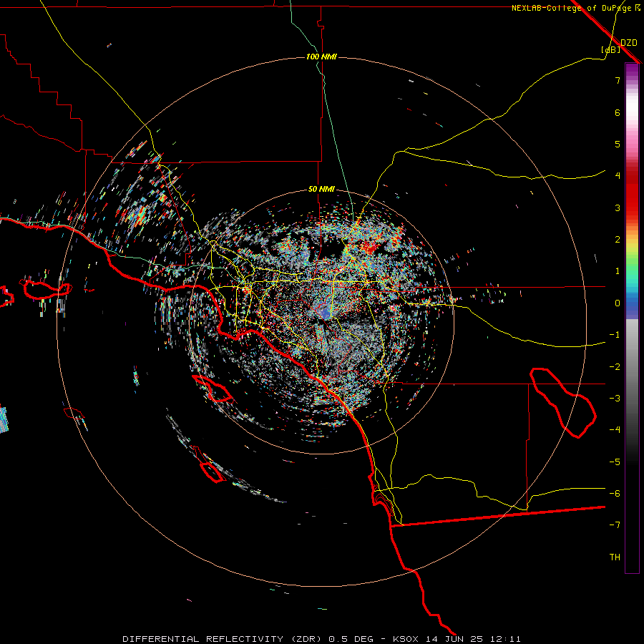This screenshot has width=644, height=644.
Task: Click the 7 value on color scale
Action: (618, 80)
